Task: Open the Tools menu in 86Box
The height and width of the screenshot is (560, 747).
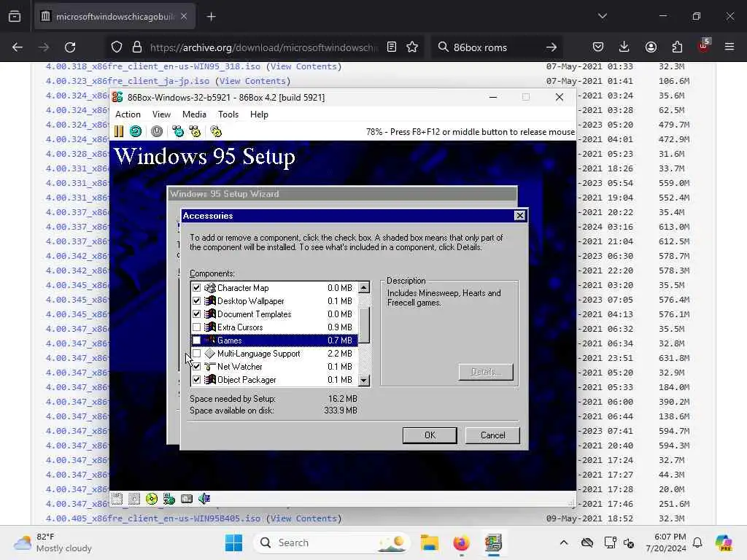Action: click(228, 114)
